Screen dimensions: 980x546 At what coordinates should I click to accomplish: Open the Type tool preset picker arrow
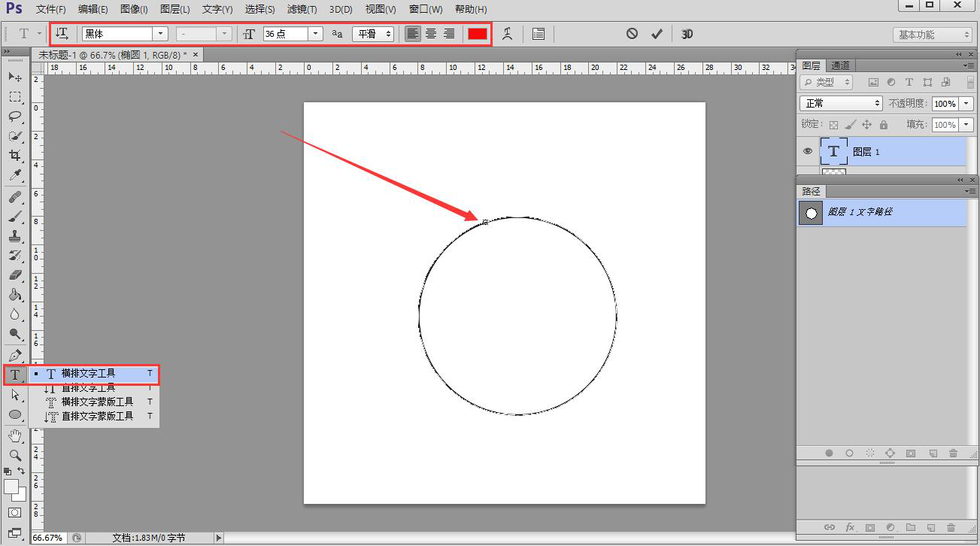(x=40, y=34)
